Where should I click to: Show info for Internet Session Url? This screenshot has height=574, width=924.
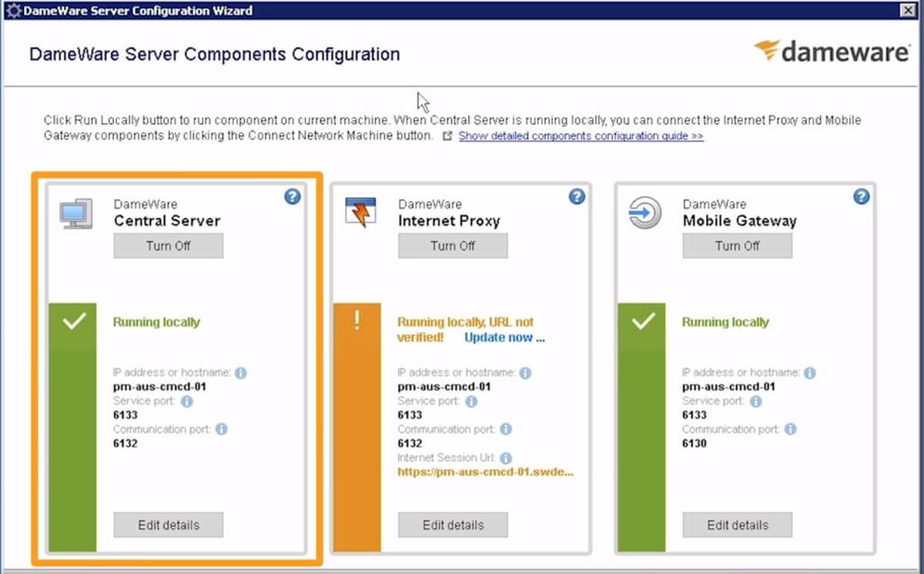506,458
